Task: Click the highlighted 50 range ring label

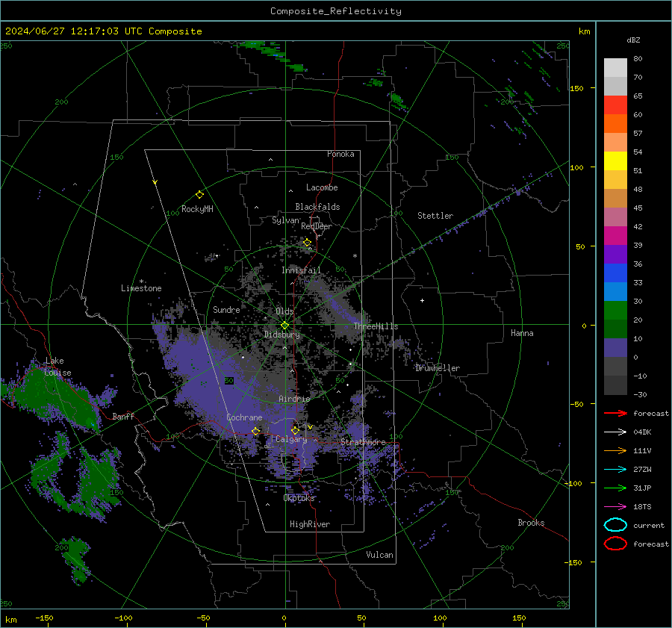Action: [x=229, y=381]
